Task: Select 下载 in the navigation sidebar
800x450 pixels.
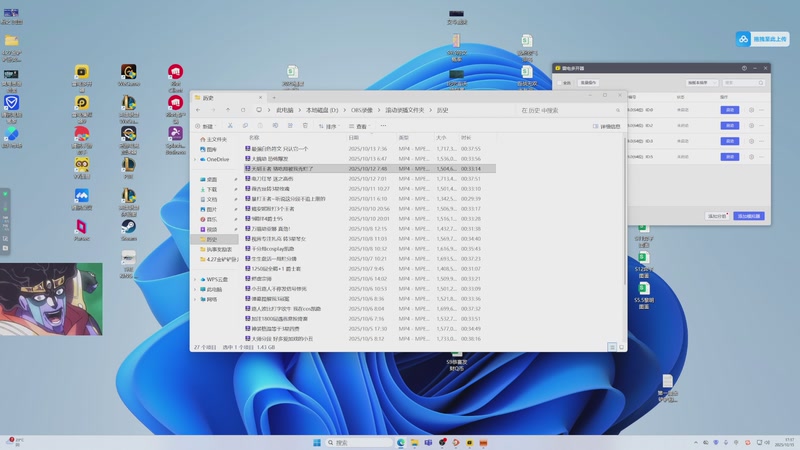Action: pos(211,189)
